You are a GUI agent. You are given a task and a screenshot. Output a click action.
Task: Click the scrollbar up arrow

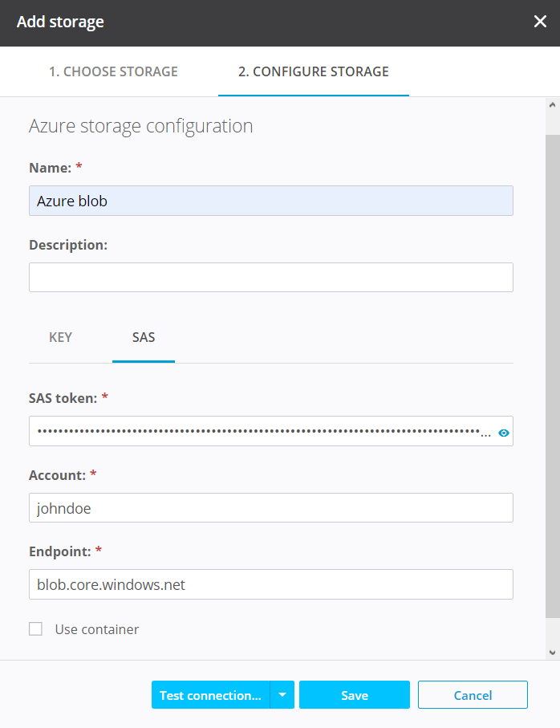tap(552, 104)
